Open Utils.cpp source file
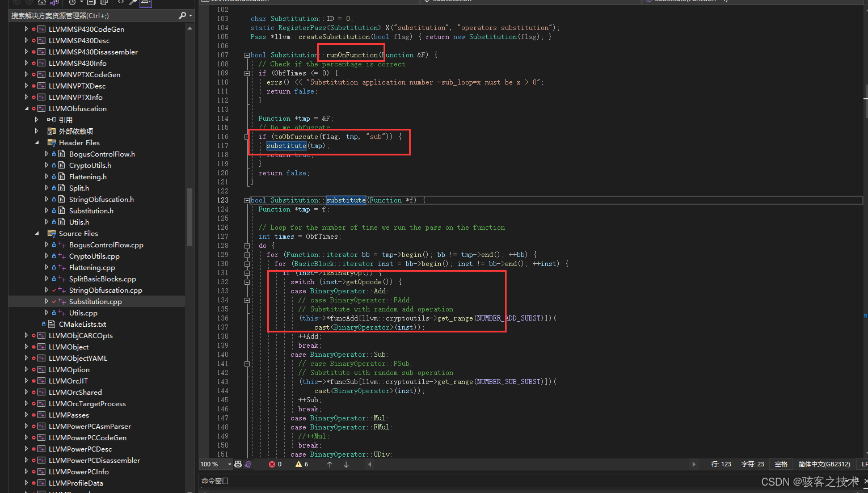The height and width of the screenshot is (493, 868). tap(83, 313)
